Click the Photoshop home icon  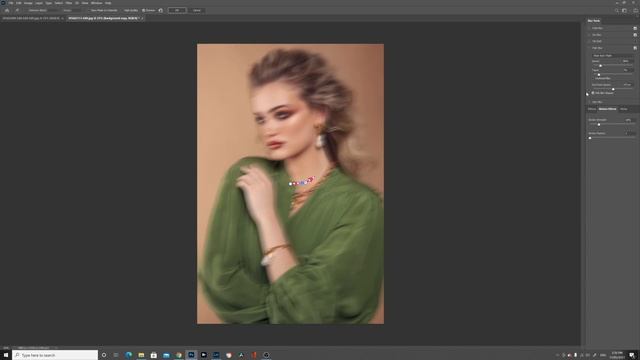7,10
